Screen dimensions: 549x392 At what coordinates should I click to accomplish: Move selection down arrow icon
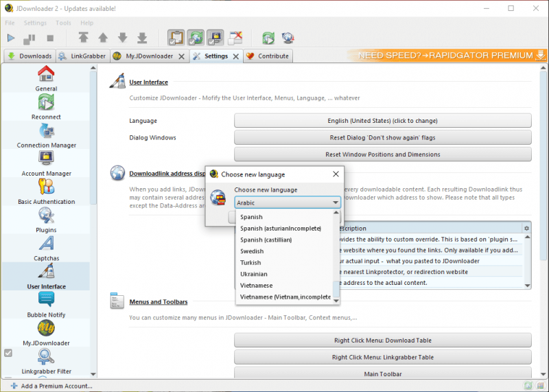pos(123,38)
